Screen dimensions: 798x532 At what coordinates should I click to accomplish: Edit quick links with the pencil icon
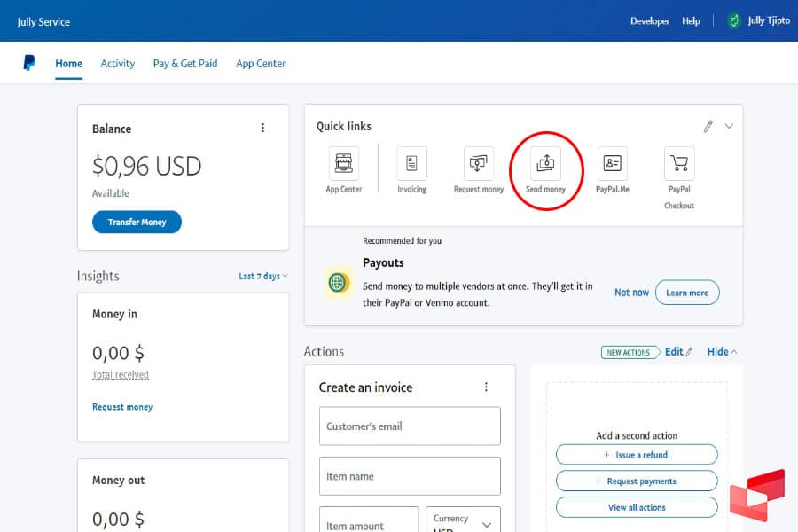click(708, 127)
